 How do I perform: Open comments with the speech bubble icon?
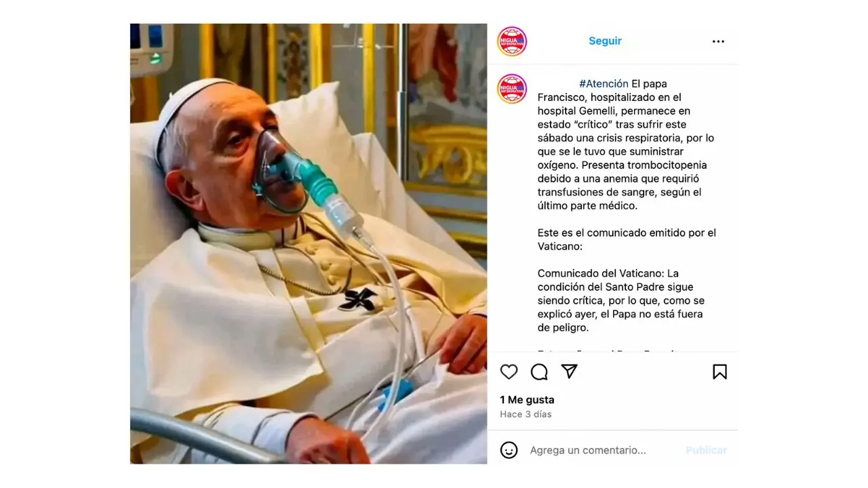[x=539, y=371]
